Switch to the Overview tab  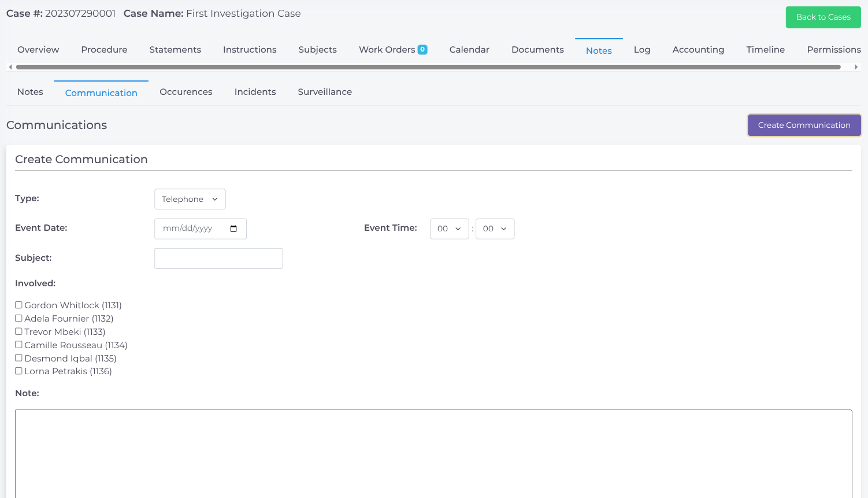pos(38,50)
